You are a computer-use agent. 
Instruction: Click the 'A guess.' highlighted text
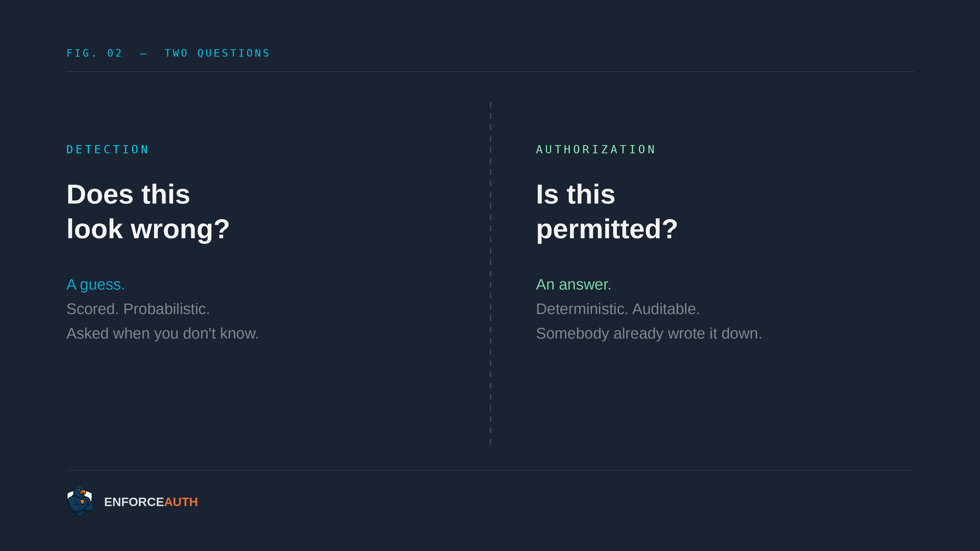(95, 285)
